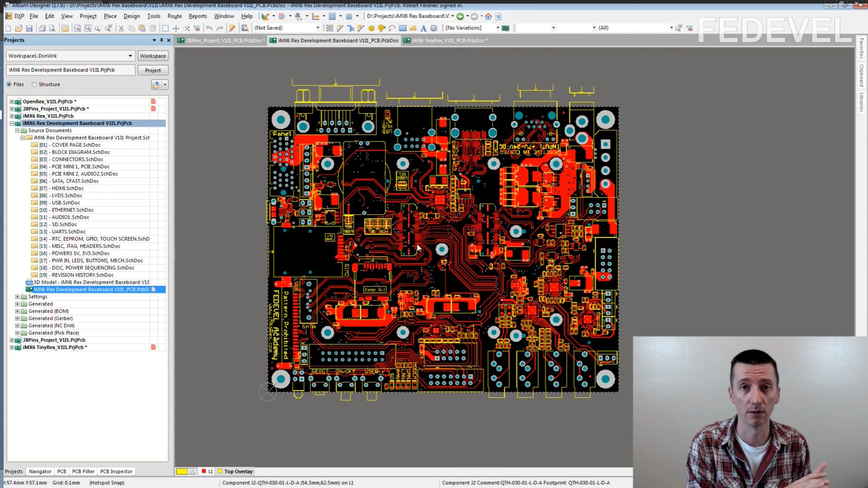
Task: Select the Structure radio button
Action: click(34, 84)
